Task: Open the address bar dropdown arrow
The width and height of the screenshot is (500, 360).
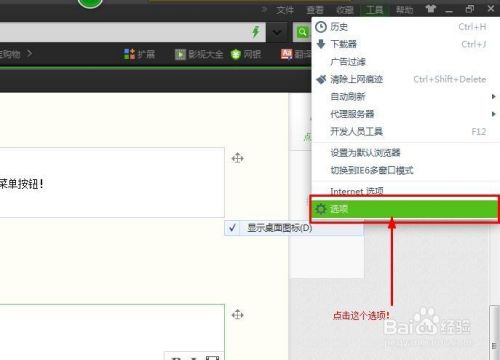Action: 277,32
